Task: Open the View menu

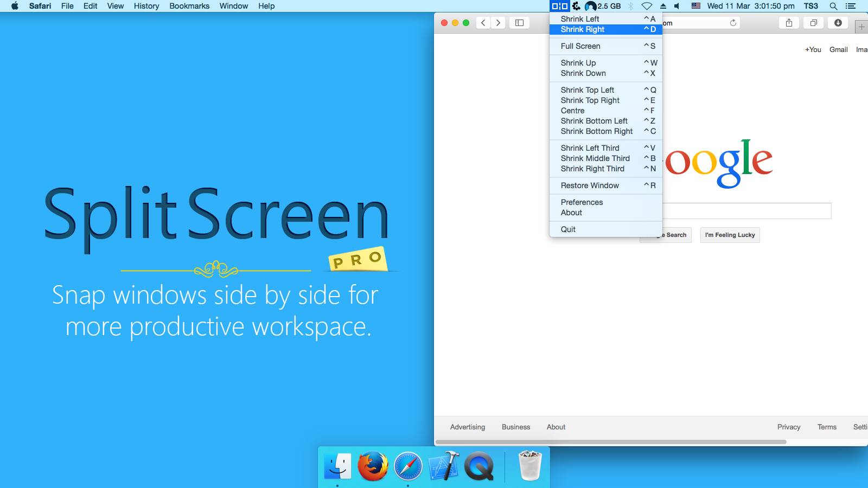Action: [x=116, y=6]
